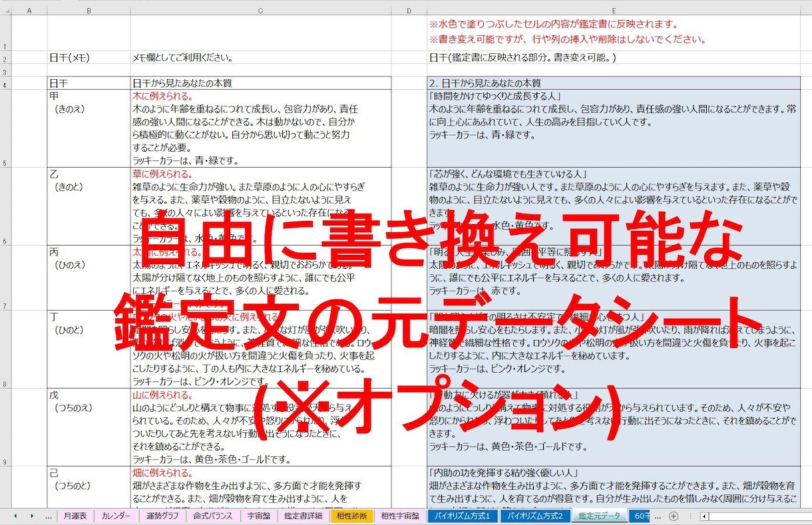Select cell starting '木に例えられる。'

(x=260, y=128)
